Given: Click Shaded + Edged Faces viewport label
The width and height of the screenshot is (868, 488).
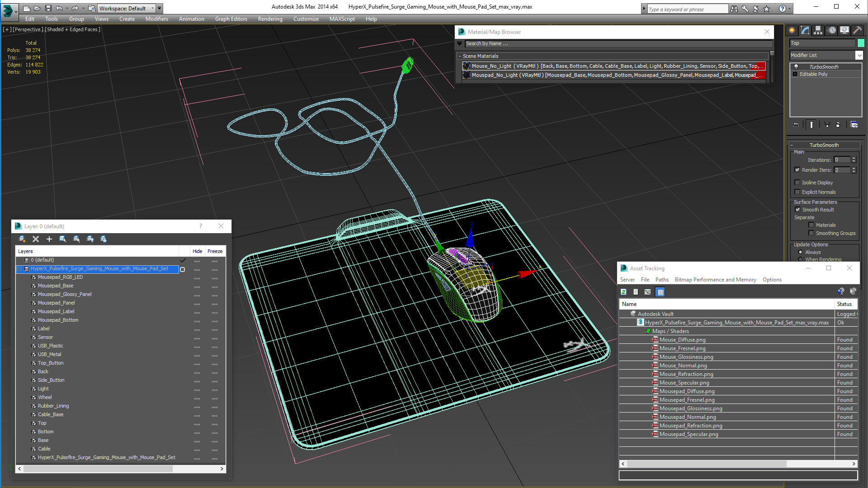Looking at the screenshot, I should point(72,29).
